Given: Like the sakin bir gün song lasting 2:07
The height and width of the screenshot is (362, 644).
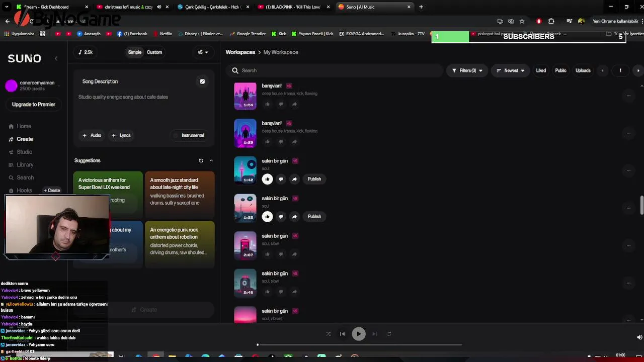Looking at the screenshot, I should coord(267,254).
